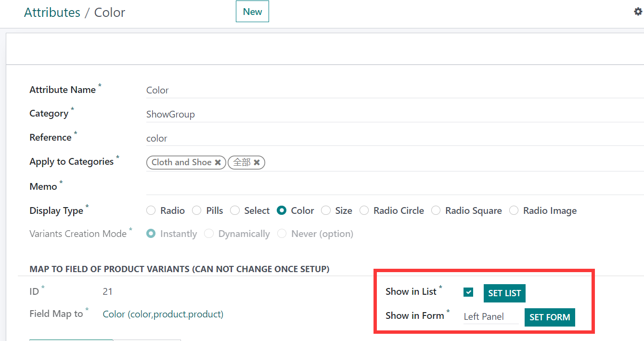
Task: Open the Category field dropdown
Action: coord(385,114)
